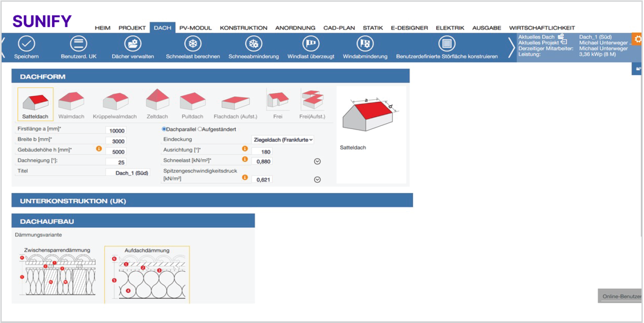Select the Frei roof shape
644x323 pixels.
[x=278, y=104]
